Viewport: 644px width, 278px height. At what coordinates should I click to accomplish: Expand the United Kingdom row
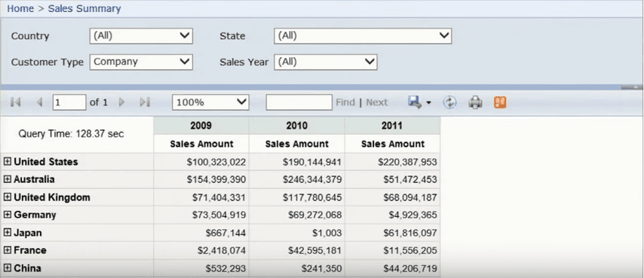7,197
